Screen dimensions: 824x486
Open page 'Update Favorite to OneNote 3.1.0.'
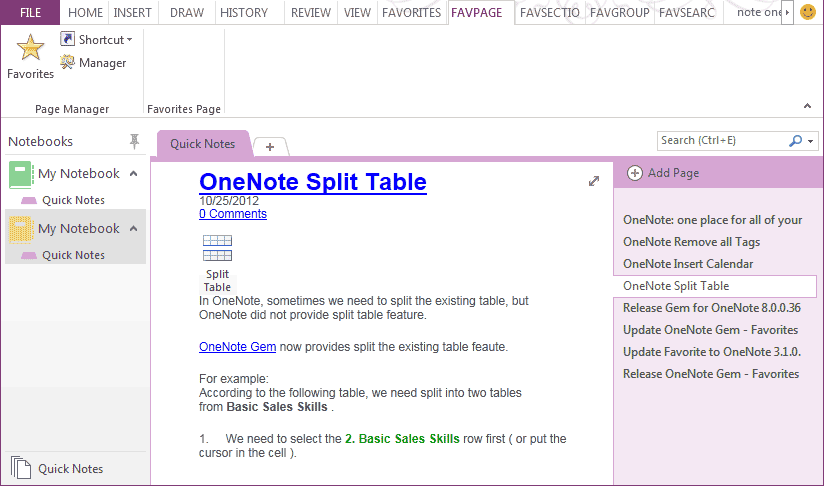[x=712, y=352]
